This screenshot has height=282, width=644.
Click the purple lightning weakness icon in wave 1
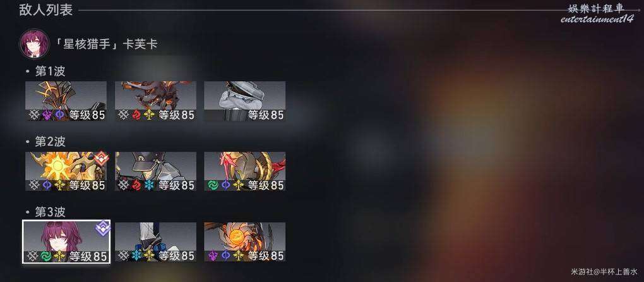[47, 114]
